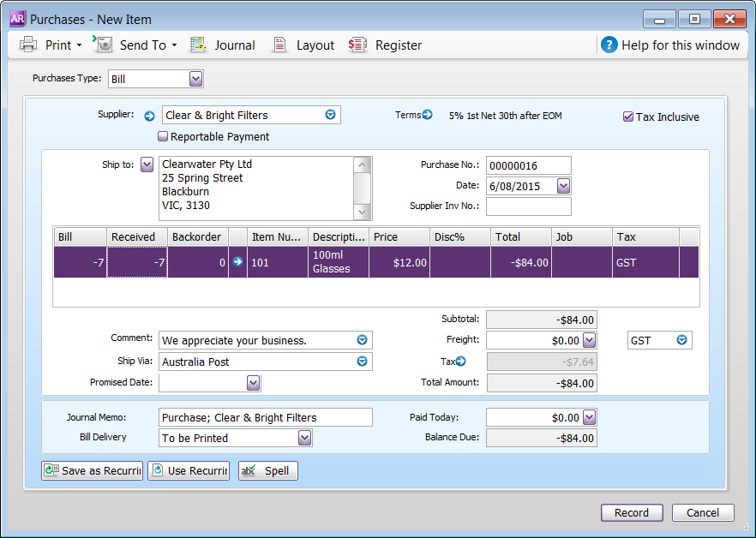756x538 pixels.
Task: Run the Spell check button
Action: point(267,470)
